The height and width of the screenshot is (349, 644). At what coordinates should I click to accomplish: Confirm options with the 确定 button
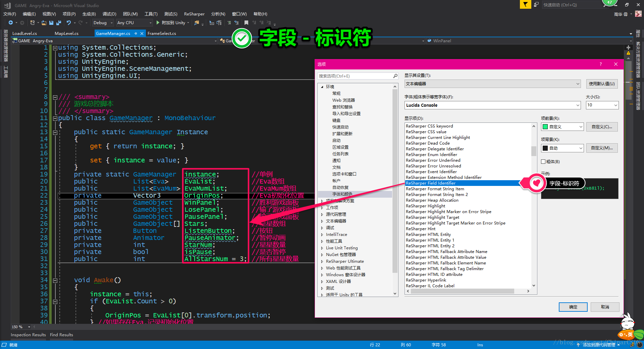tap(573, 307)
